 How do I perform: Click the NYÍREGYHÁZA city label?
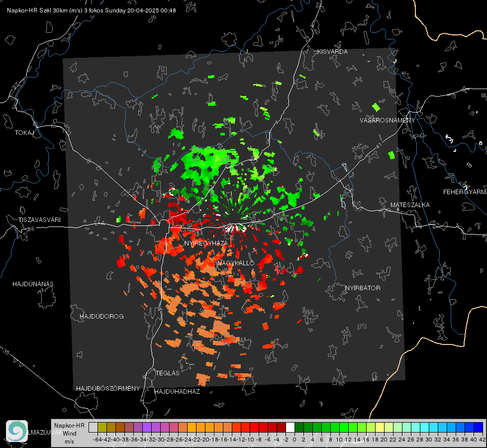206,243
